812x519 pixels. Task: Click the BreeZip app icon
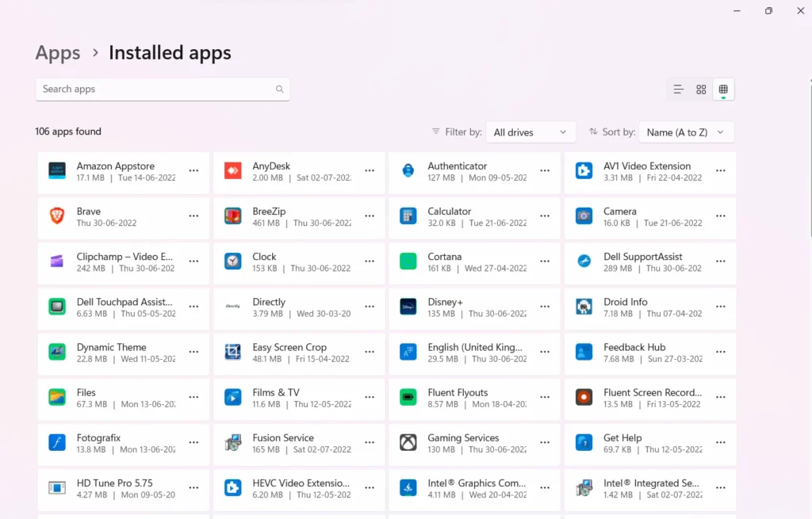click(x=232, y=216)
